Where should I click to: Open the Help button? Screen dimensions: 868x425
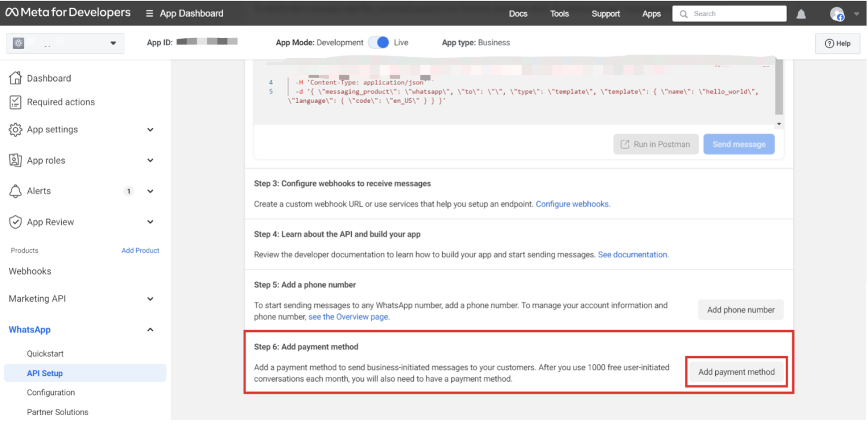coord(837,43)
